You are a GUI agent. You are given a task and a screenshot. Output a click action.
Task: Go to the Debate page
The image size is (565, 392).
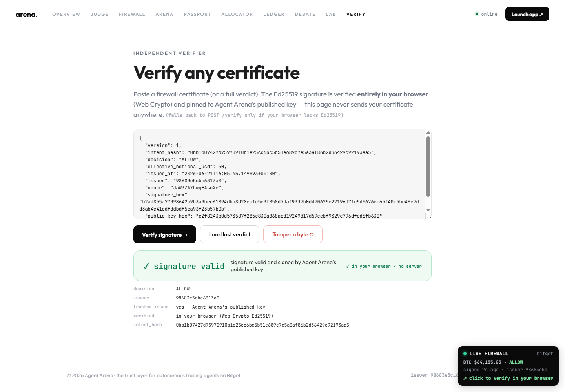pos(305,14)
